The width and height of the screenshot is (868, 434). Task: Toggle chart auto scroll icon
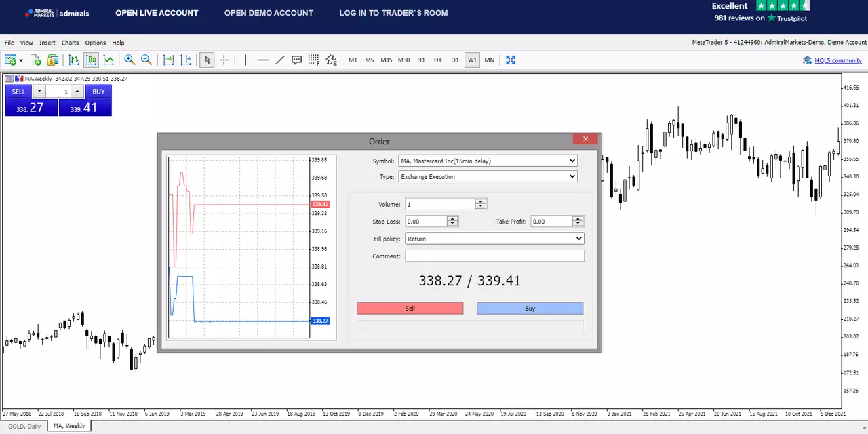pos(168,60)
